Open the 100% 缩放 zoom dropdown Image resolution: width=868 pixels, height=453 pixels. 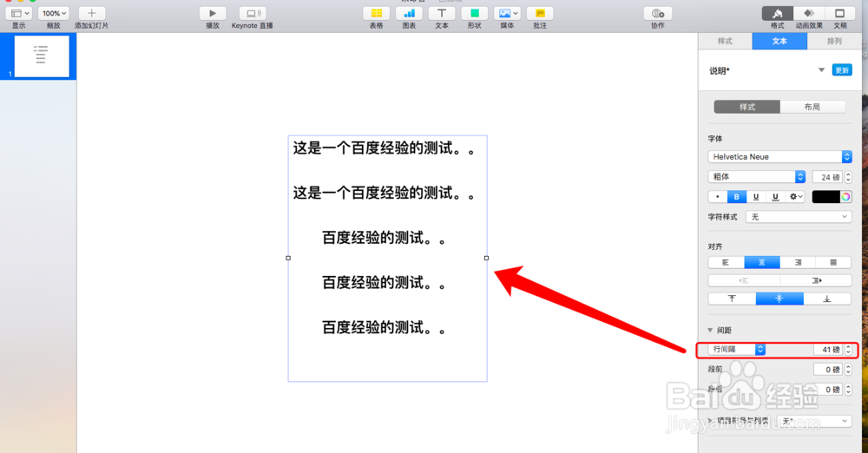[x=54, y=13]
